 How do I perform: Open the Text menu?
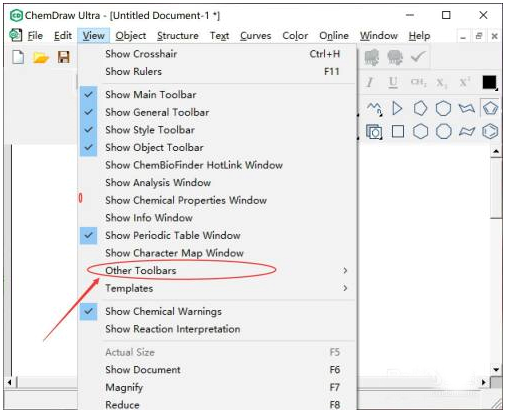coord(219,35)
